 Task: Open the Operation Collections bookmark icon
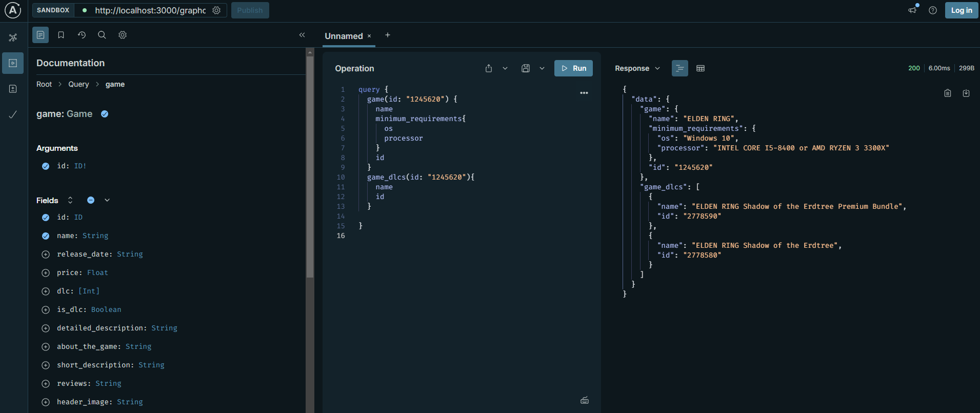click(x=61, y=35)
